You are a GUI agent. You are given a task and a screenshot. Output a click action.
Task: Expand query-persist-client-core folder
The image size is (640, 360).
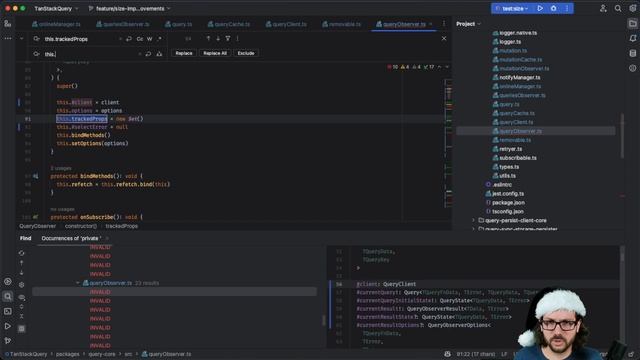[473, 220]
